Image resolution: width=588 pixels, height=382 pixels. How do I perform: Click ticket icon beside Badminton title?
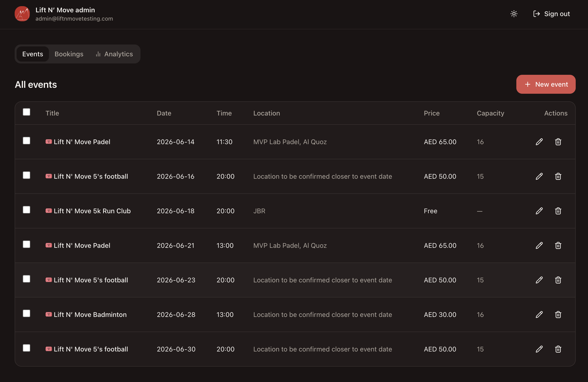click(x=49, y=314)
